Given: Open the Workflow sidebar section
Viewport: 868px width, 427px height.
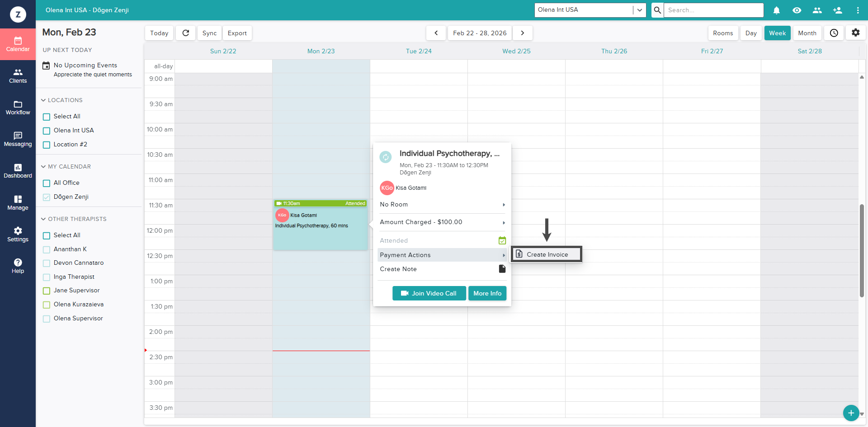Looking at the screenshot, I should (x=18, y=108).
